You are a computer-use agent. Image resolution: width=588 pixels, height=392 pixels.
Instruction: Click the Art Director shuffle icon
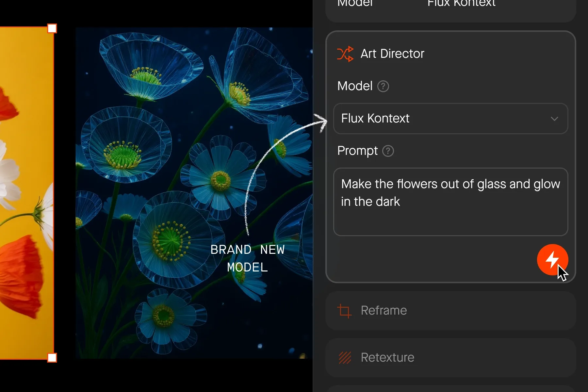click(x=345, y=54)
